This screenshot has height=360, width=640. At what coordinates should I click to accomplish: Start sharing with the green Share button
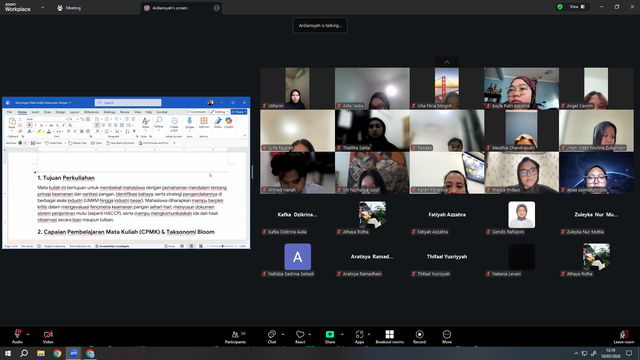(330, 337)
